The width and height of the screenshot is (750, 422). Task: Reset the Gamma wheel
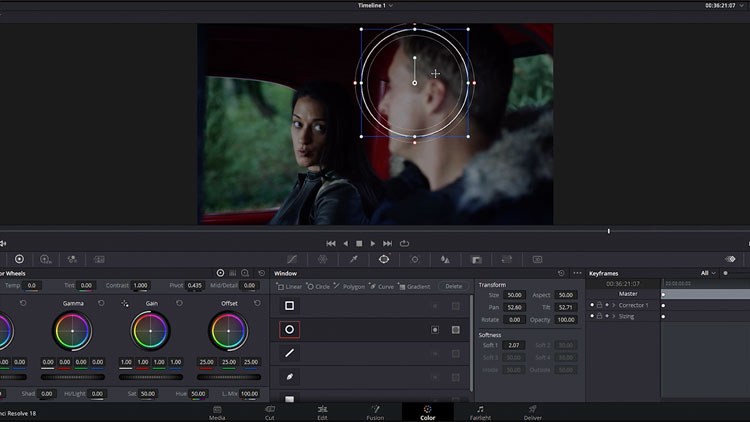point(101,303)
